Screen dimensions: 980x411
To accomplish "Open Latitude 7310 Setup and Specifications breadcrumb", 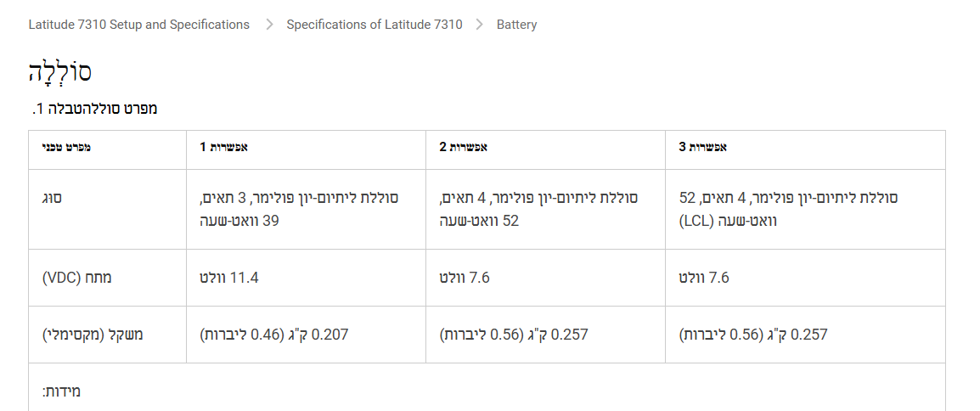I will (138, 25).
